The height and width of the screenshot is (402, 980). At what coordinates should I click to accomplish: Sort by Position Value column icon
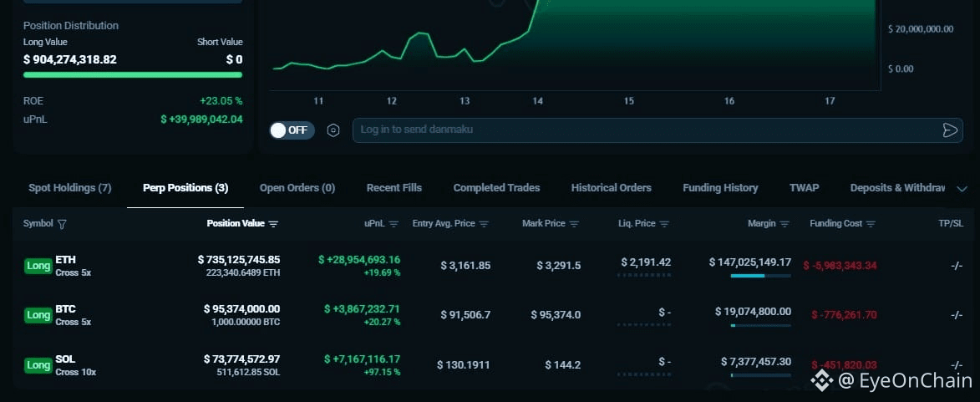(274, 224)
